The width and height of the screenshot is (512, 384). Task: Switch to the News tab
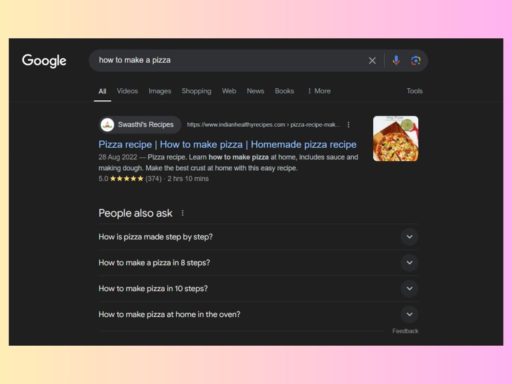[255, 91]
